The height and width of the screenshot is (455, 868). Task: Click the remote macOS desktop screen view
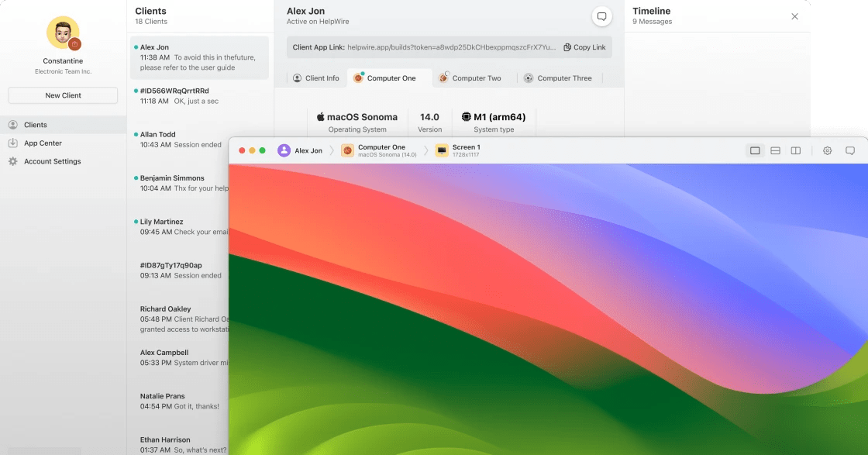(x=548, y=309)
